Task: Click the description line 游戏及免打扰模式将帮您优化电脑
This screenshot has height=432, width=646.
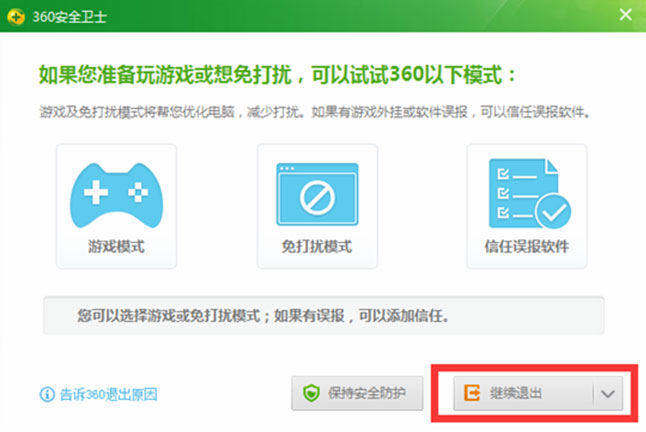Action: [x=315, y=112]
